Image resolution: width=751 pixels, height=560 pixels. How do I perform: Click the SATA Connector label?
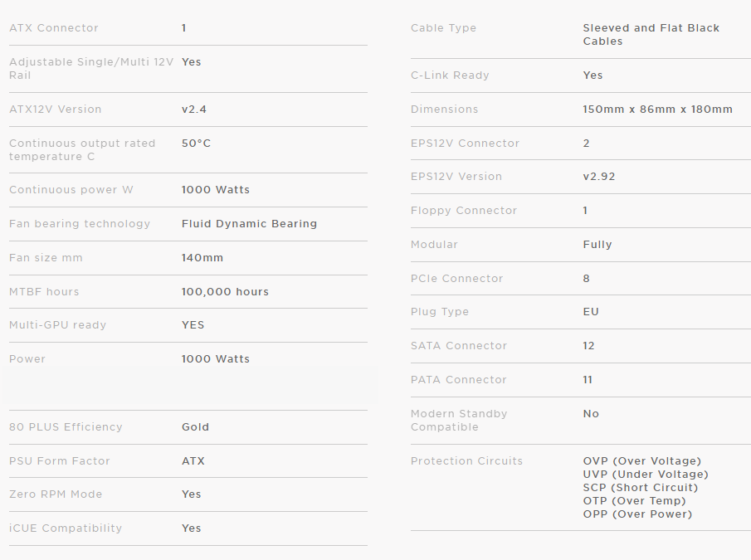459,346
